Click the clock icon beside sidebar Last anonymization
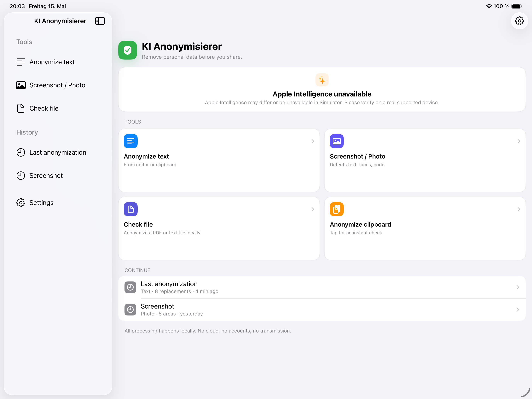 pyautogui.click(x=21, y=153)
